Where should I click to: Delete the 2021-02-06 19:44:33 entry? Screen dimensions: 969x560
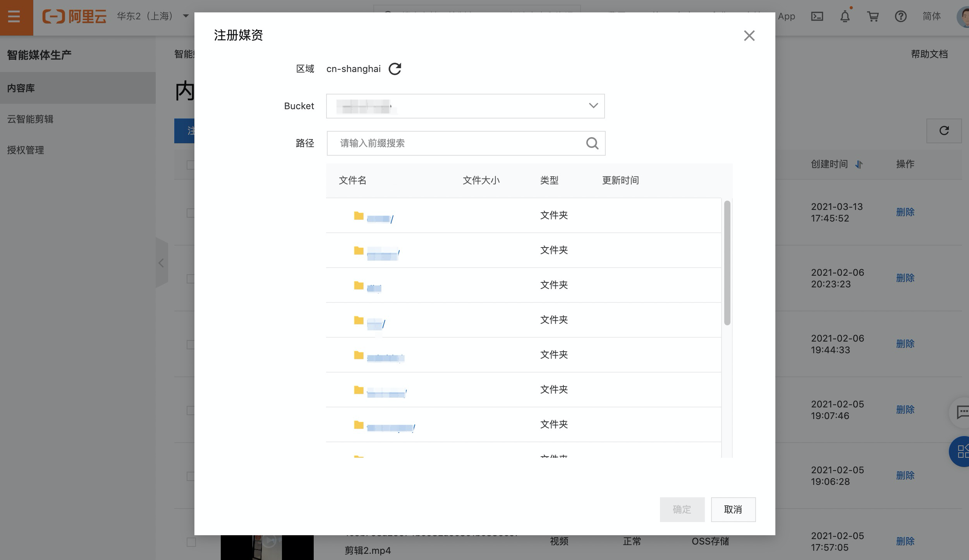coord(905,344)
